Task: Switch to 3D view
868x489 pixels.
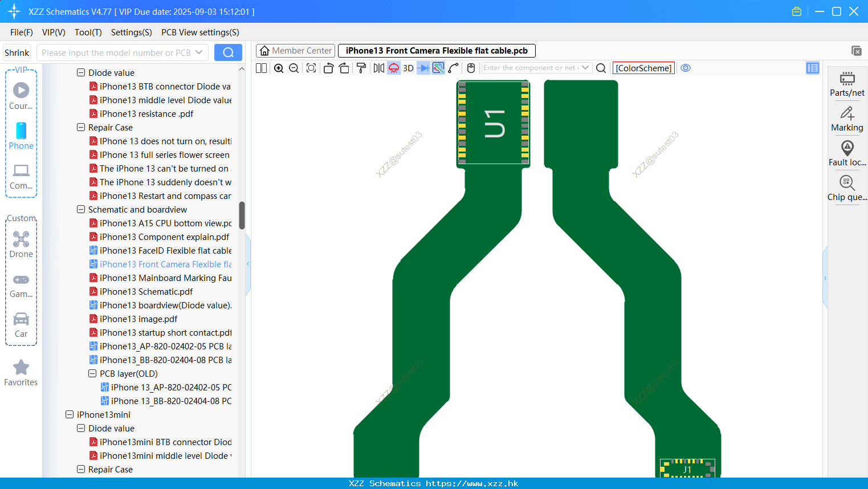Action: point(408,68)
